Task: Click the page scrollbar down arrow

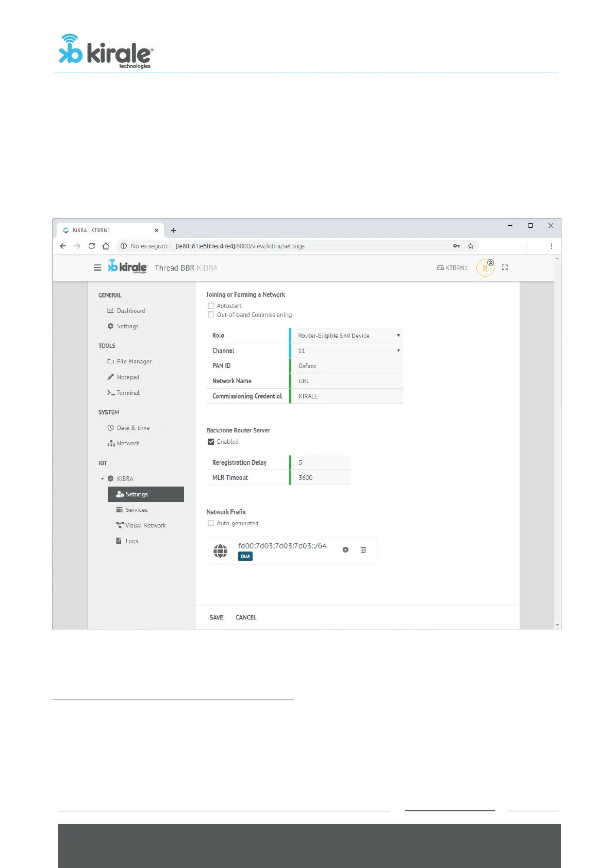Action: coord(557,625)
